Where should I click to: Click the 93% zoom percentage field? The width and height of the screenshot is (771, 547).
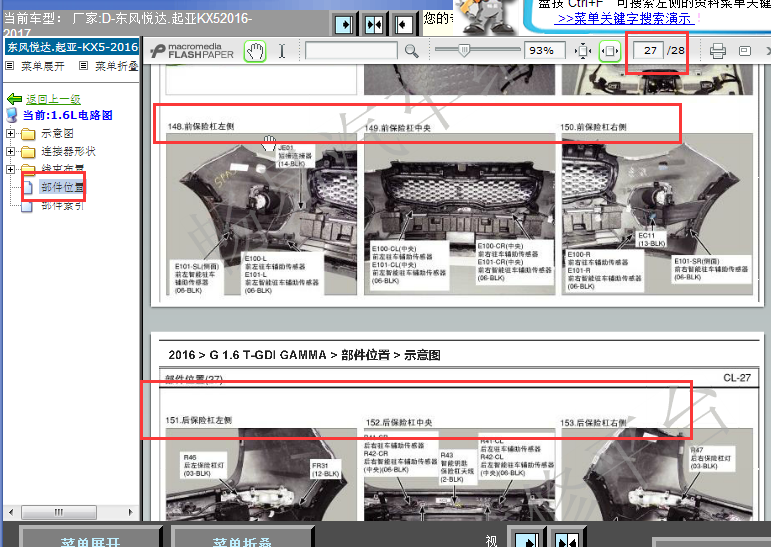tap(544, 51)
